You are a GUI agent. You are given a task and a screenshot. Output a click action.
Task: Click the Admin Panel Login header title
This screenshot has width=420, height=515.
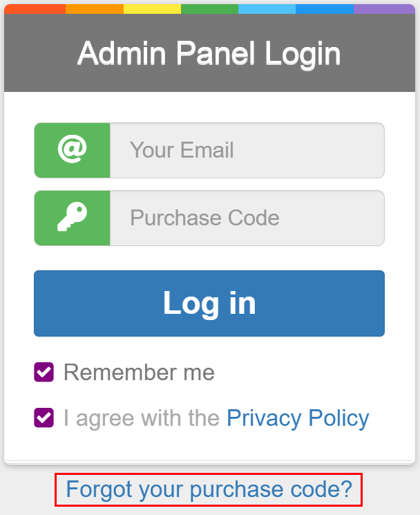[209, 53]
